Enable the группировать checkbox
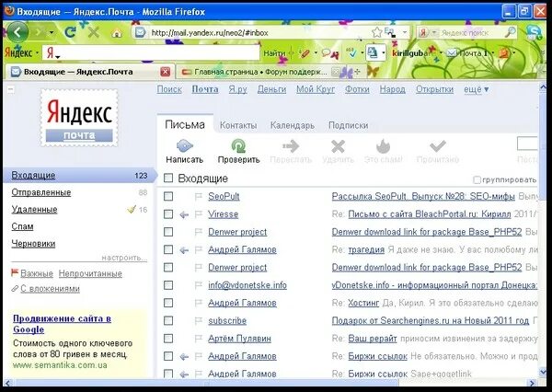Image resolution: width=552 pixels, height=392 pixels. pyautogui.click(x=477, y=180)
